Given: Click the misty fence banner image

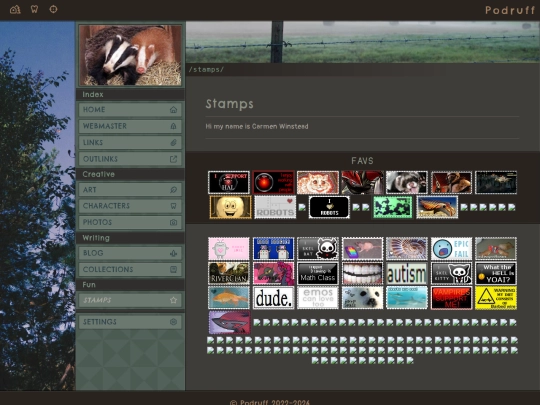Looking at the screenshot, I should [363, 42].
